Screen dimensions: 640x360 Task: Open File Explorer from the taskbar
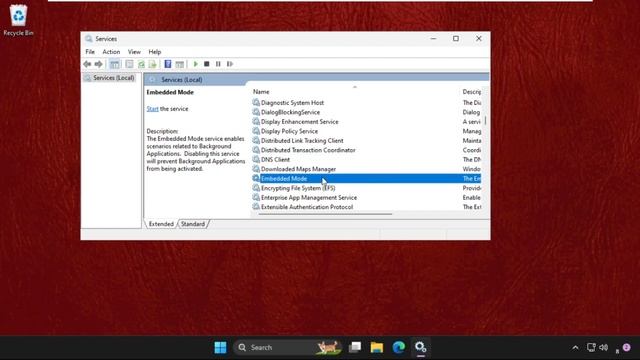377,347
